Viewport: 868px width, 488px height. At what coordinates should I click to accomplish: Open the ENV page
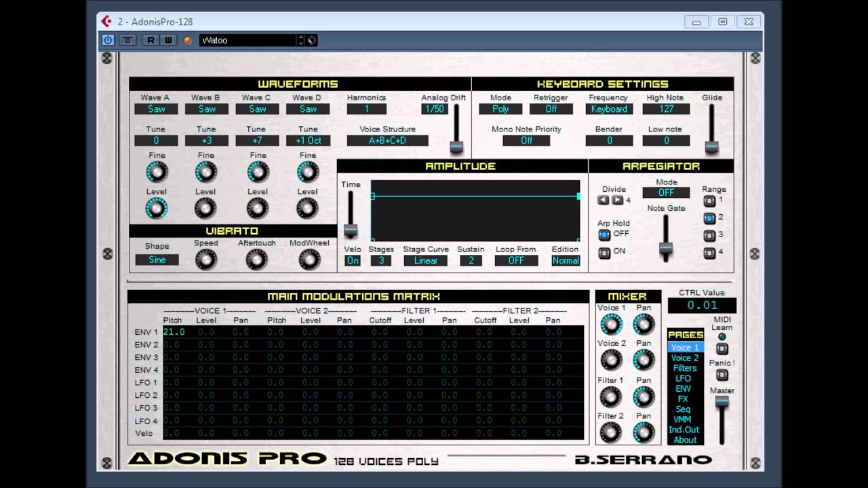tap(684, 388)
